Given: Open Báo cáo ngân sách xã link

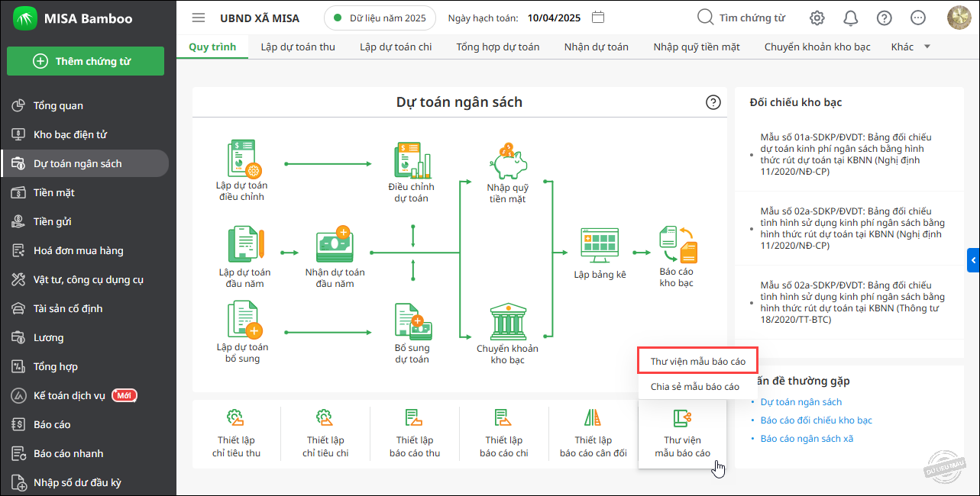Looking at the screenshot, I should pyautogui.click(x=807, y=439).
